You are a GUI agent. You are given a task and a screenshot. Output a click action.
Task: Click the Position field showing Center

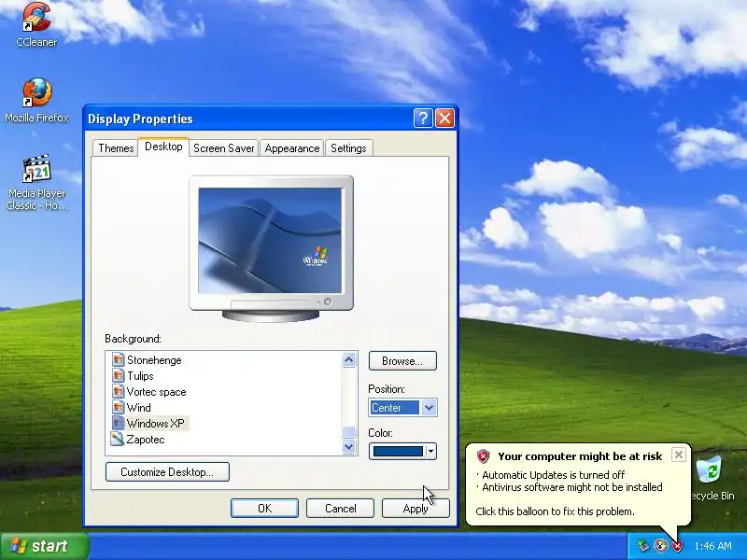tap(394, 408)
